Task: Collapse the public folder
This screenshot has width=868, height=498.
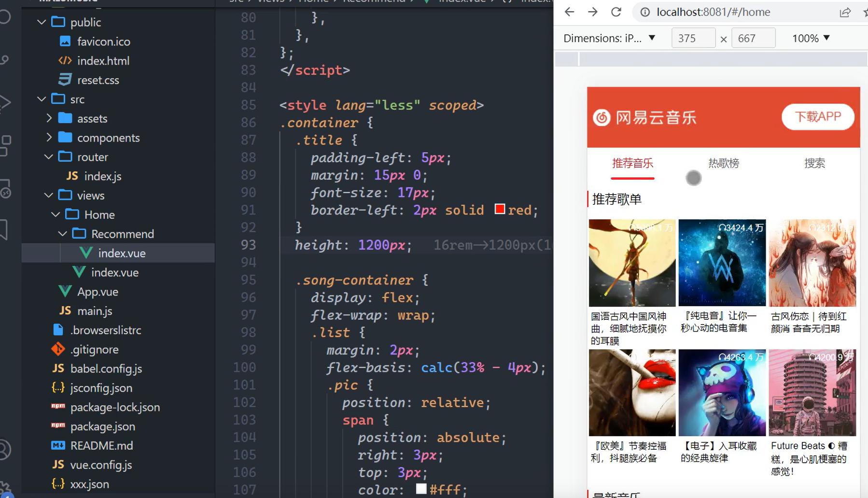Action: [x=42, y=22]
